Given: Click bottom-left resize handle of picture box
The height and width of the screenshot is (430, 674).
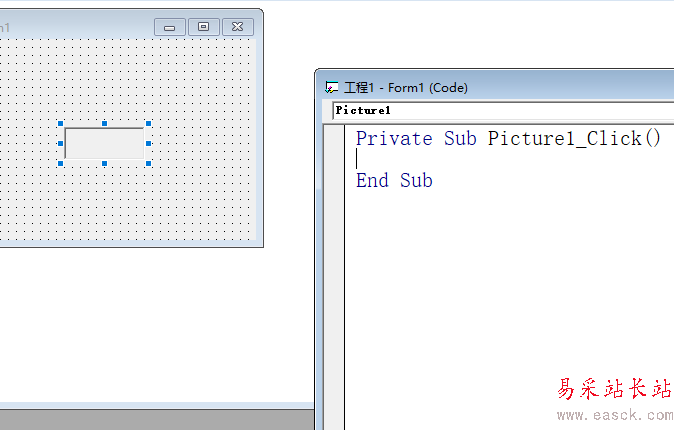Looking at the screenshot, I should tap(61, 162).
